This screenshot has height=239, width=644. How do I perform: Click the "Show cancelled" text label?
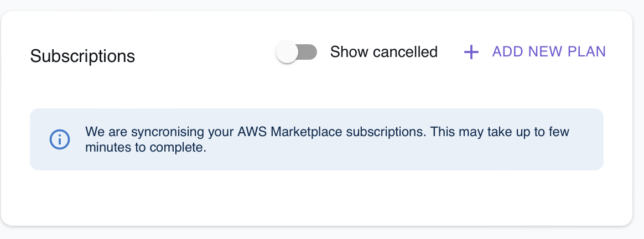[x=383, y=52]
